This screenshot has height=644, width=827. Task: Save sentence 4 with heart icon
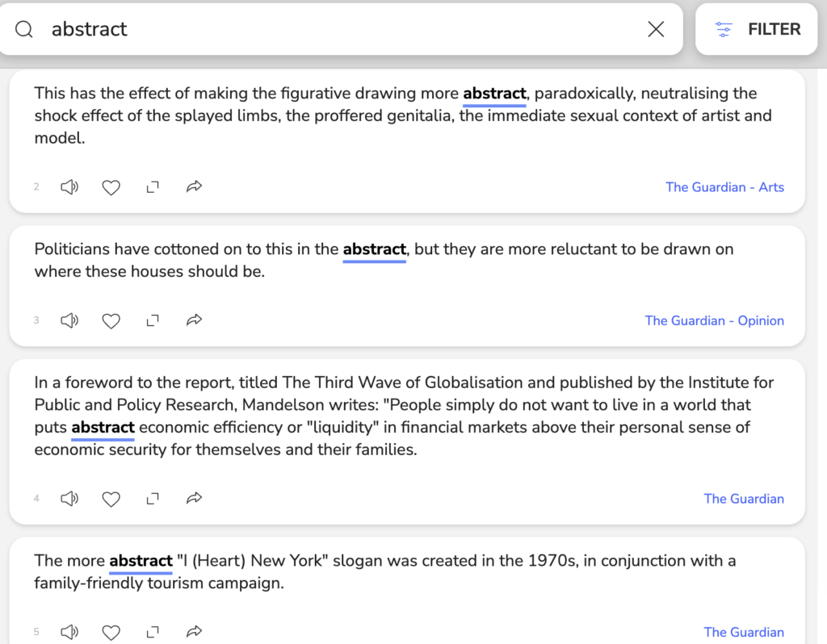(111, 499)
